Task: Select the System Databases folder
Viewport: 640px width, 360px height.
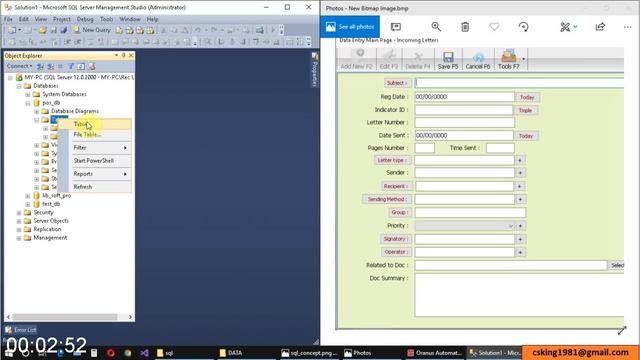Action: point(64,94)
